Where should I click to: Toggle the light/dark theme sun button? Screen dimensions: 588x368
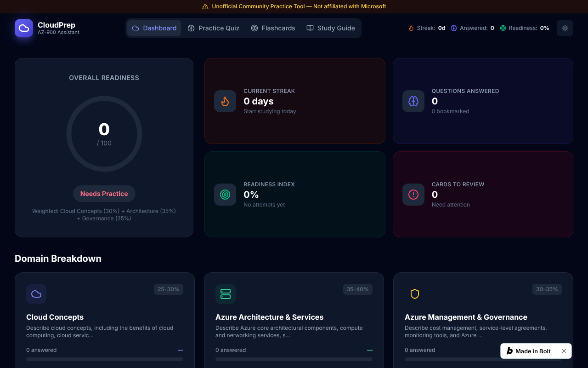tap(565, 28)
